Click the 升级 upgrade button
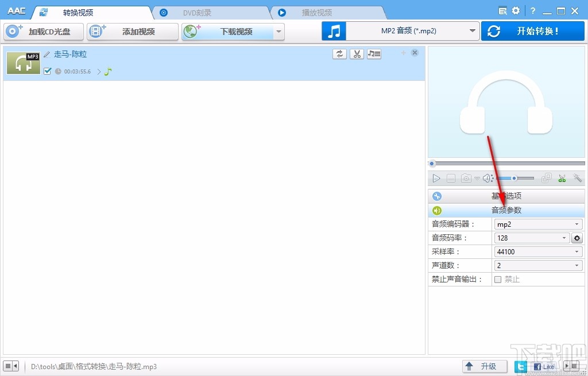Screen dimensions: 588x376 click(x=485, y=366)
